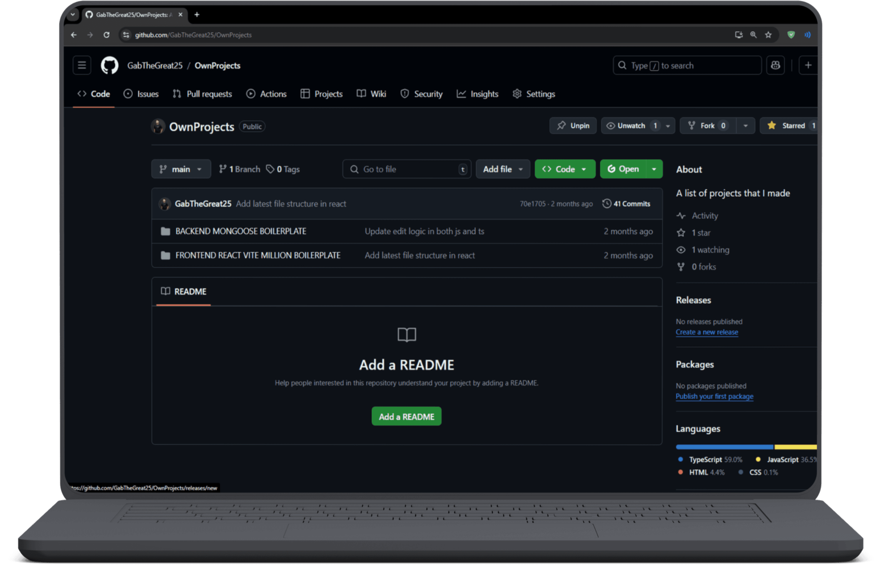Click the commit author avatar
The height and width of the screenshot is (588, 882).
pyautogui.click(x=164, y=204)
